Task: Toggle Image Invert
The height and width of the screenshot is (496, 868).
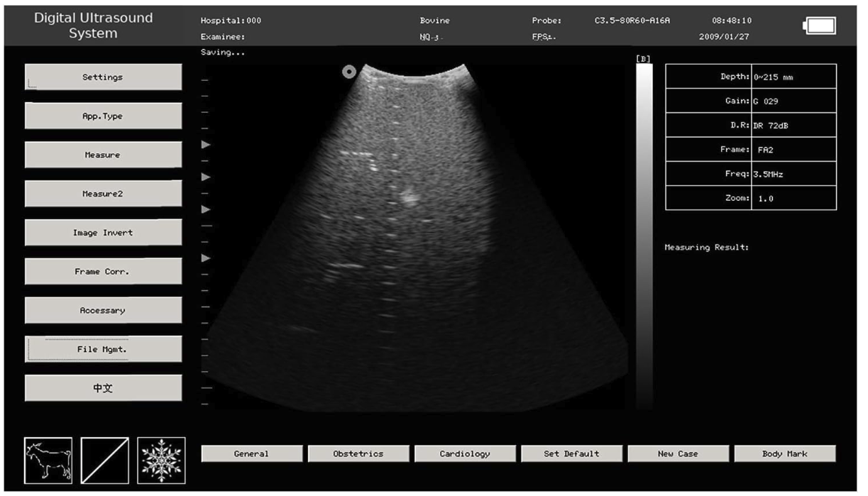Action: tap(103, 233)
